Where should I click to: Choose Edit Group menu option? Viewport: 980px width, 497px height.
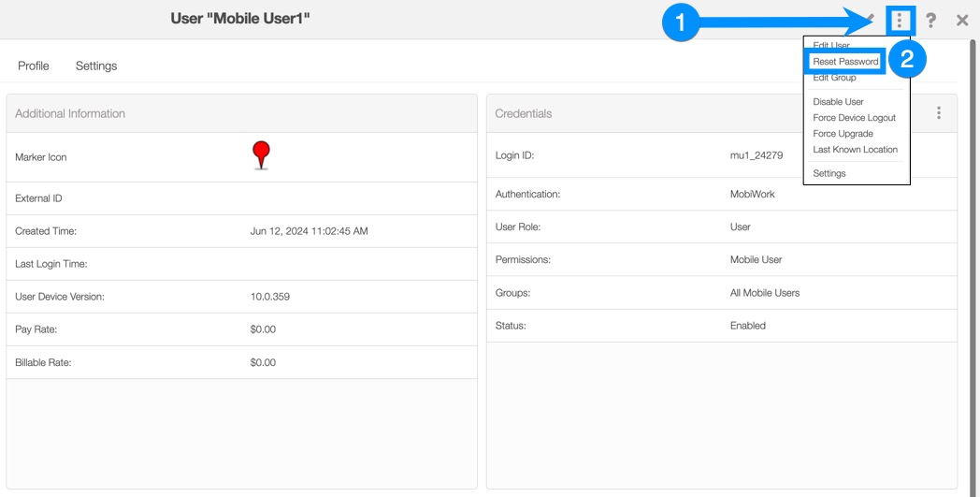coord(834,78)
